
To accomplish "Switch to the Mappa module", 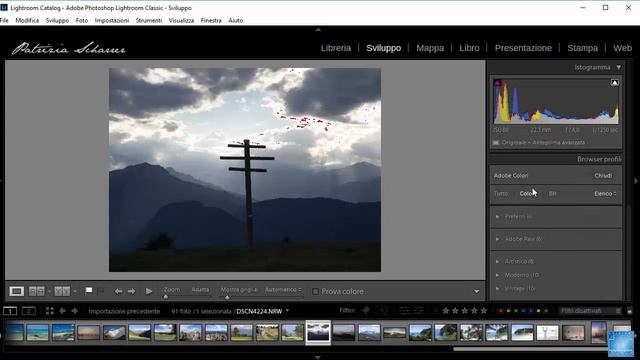I will [x=430, y=48].
